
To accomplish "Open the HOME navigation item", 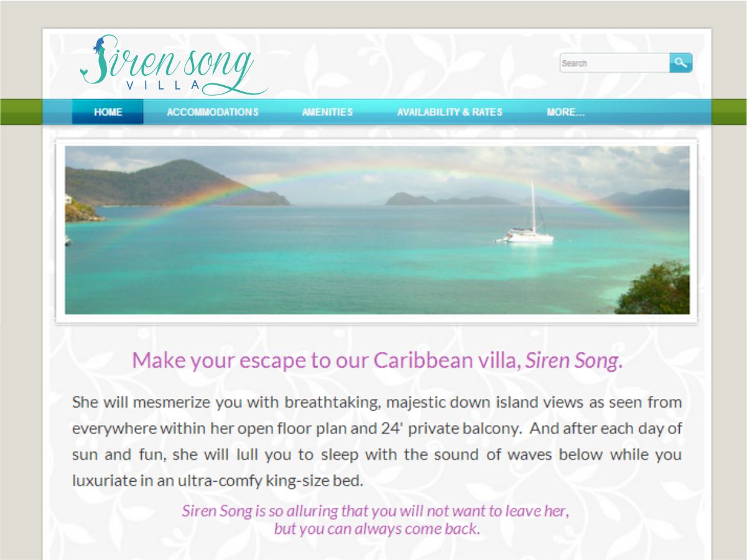I will (x=108, y=112).
